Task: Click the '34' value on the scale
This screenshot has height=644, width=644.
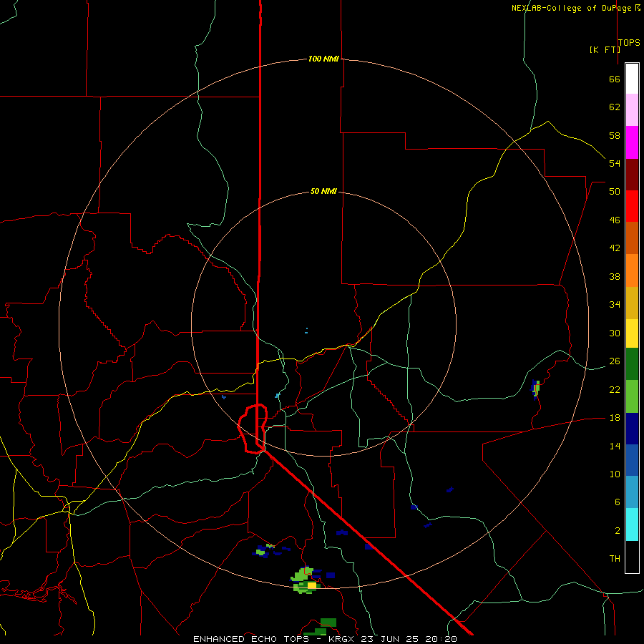Action: coord(615,305)
